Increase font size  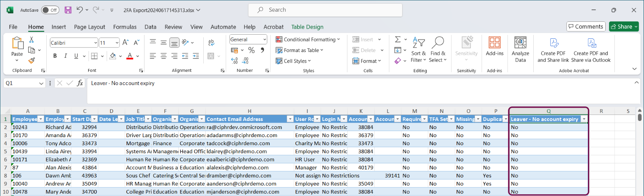pyautogui.click(x=126, y=42)
